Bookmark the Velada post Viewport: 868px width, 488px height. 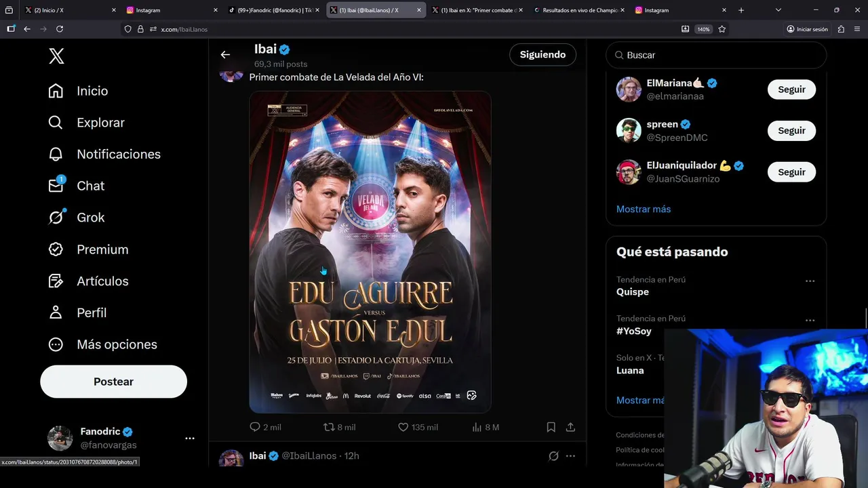pyautogui.click(x=551, y=427)
